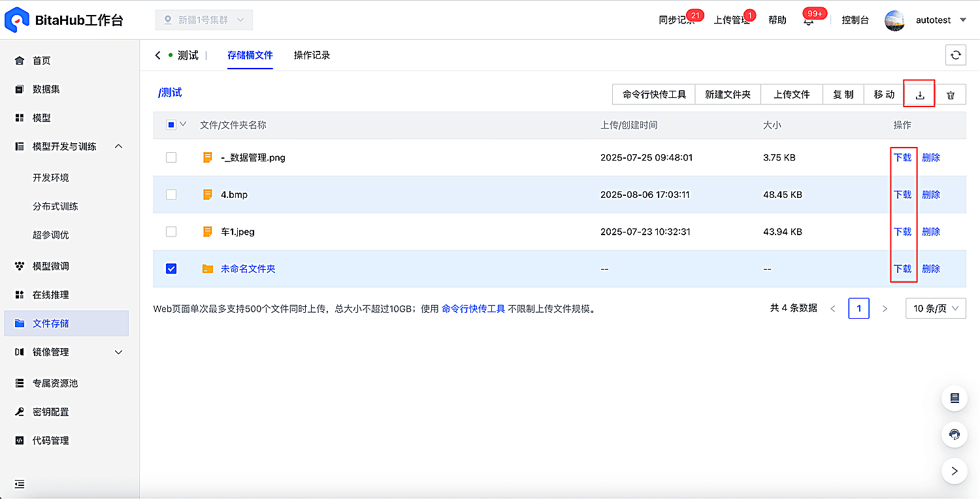Viewport: 980px width, 499px height.
Task: Click the floating document book icon
Action: coord(955,398)
